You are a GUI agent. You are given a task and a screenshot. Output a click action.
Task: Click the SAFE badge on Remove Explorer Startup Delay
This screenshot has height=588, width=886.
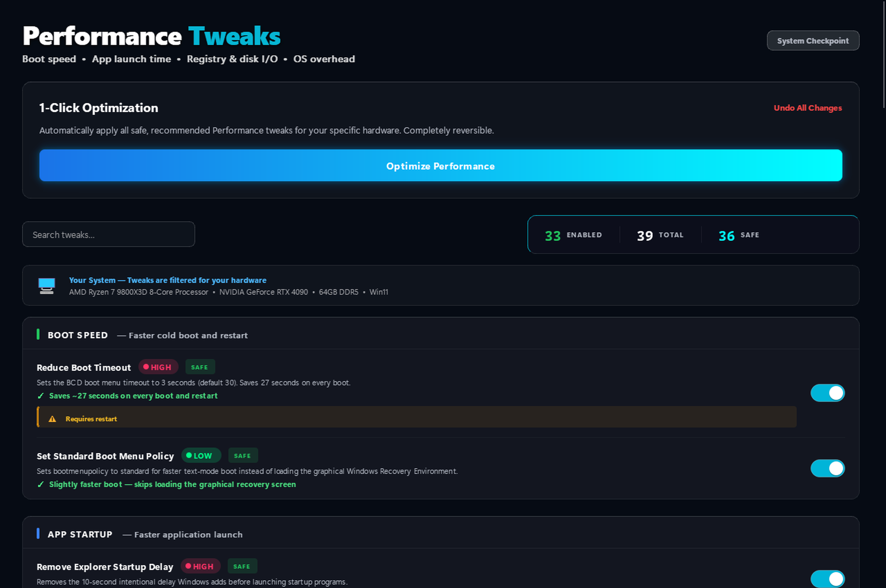coord(242,566)
